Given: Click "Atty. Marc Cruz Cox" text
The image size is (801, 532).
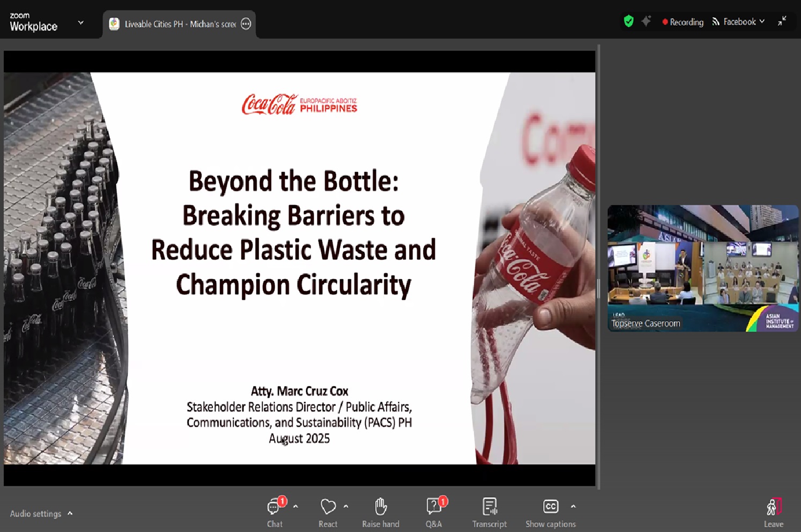Looking at the screenshot, I should point(299,391).
